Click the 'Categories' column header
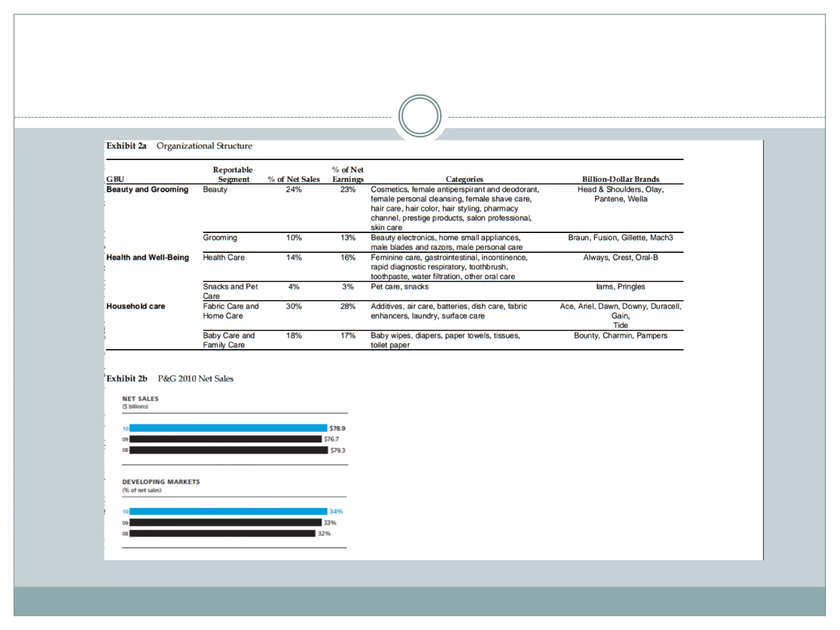Image resolution: width=840 pixels, height=630 pixels. click(x=464, y=179)
